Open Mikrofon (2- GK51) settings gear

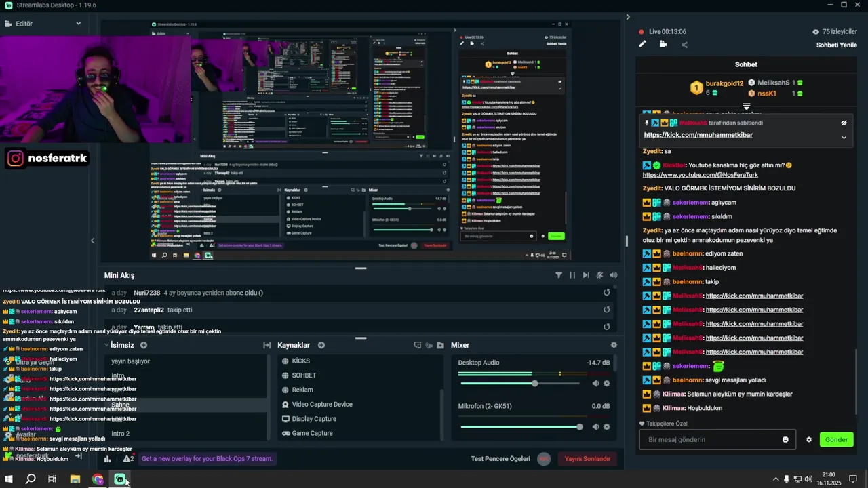607,427
